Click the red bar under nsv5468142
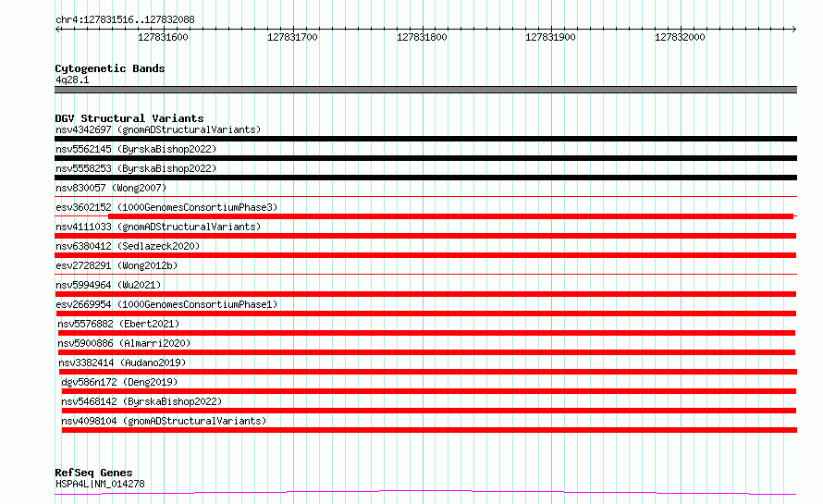Viewport: 823px width, 504px height. tap(429, 411)
